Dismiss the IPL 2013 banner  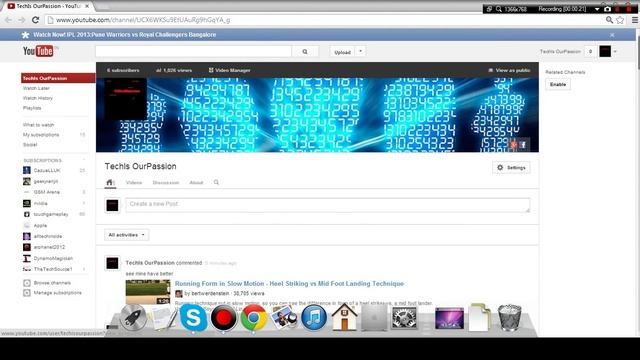point(612,35)
